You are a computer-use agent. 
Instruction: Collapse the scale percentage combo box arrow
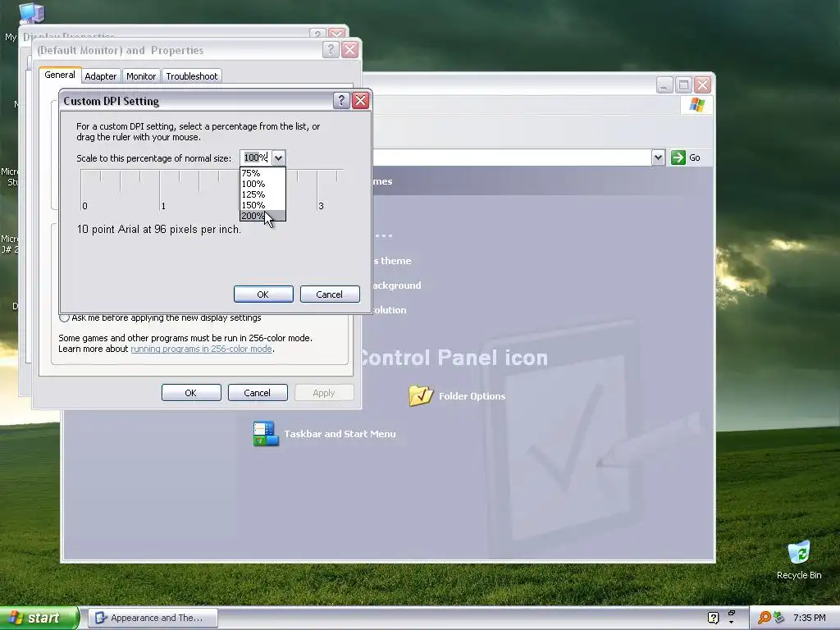pyautogui.click(x=279, y=157)
